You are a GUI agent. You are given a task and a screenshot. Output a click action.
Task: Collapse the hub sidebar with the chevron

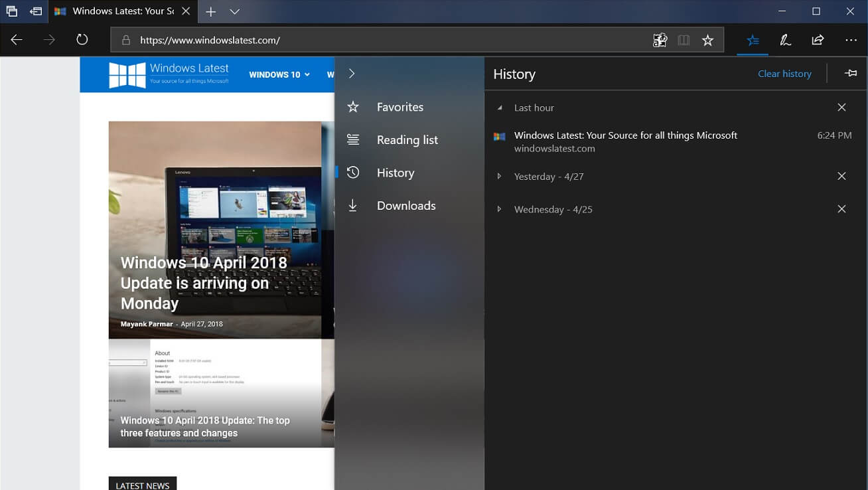pyautogui.click(x=352, y=74)
